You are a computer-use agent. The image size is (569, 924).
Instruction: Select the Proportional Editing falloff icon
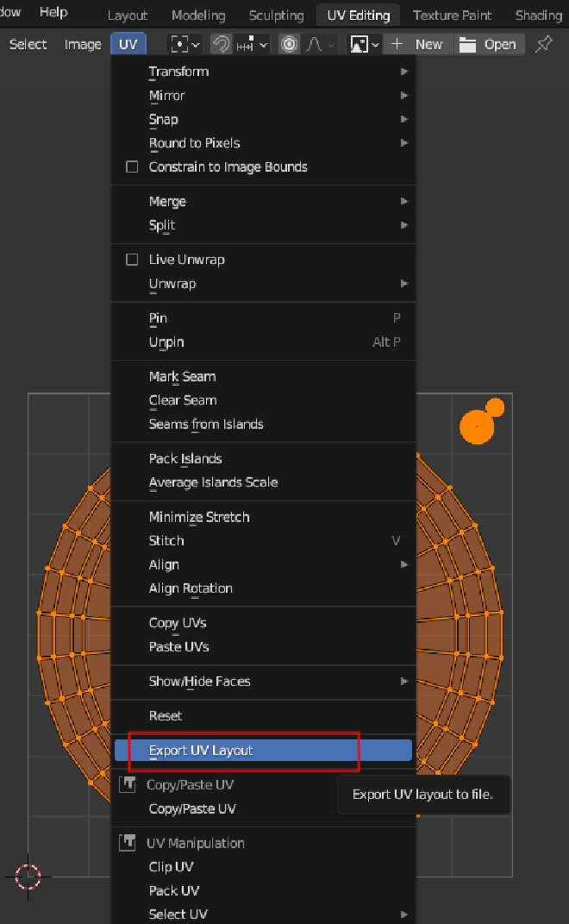[x=314, y=43]
